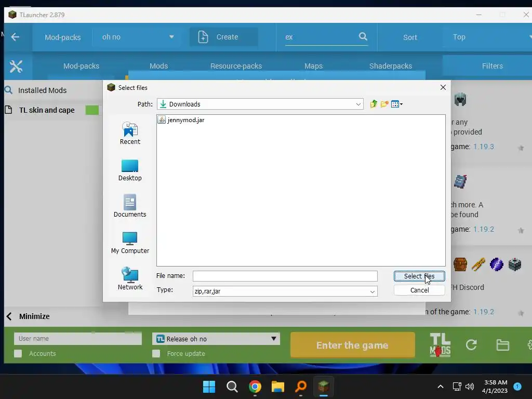The width and height of the screenshot is (532, 399).
Task: Open Windows Start menu
Action: click(x=209, y=387)
